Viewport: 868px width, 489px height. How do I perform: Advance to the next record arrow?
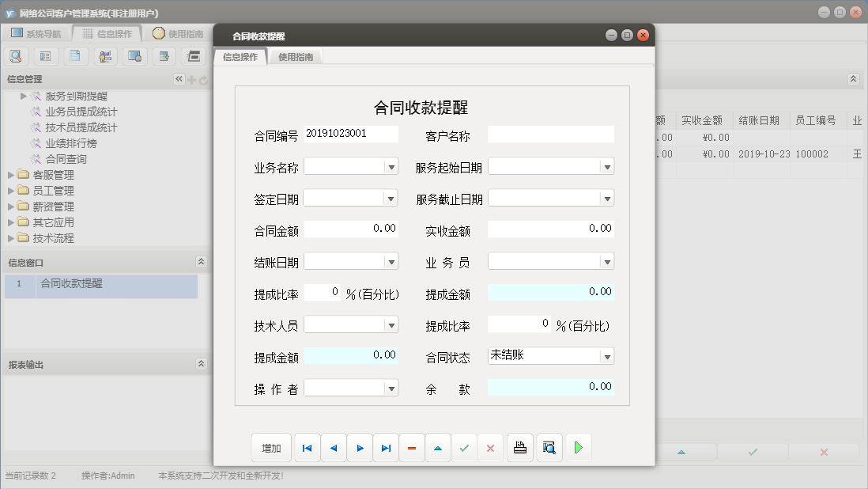pyautogui.click(x=360, y=447)
